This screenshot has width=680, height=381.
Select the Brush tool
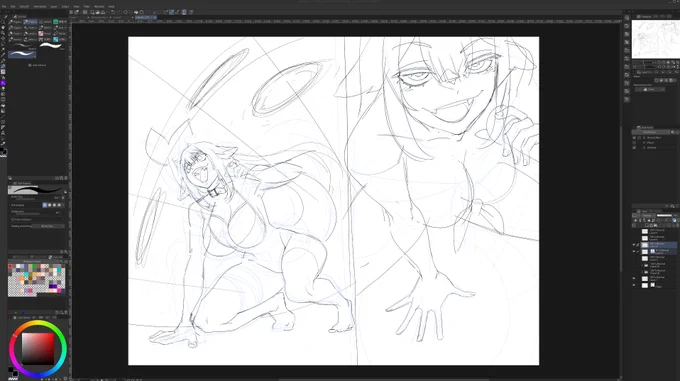click(3, 72)
